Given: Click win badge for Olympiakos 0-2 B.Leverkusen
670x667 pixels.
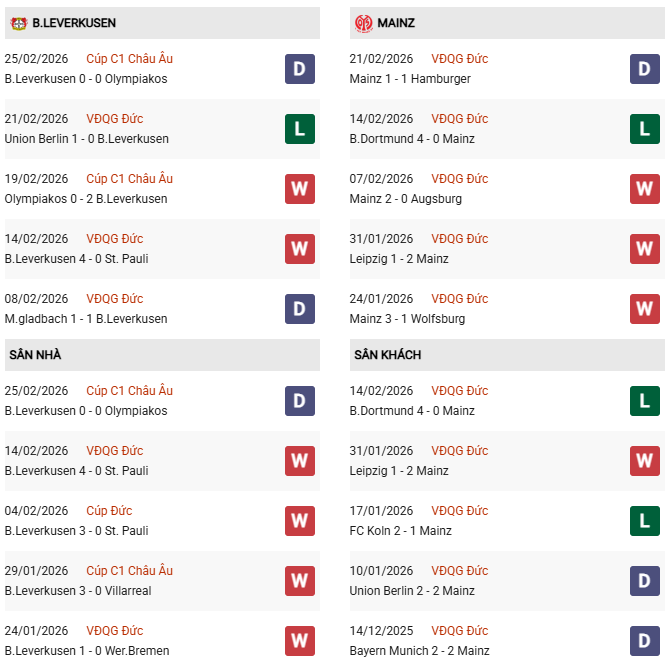Looking at the screenshot, I should pyautogui.click(x=299, y=189).
